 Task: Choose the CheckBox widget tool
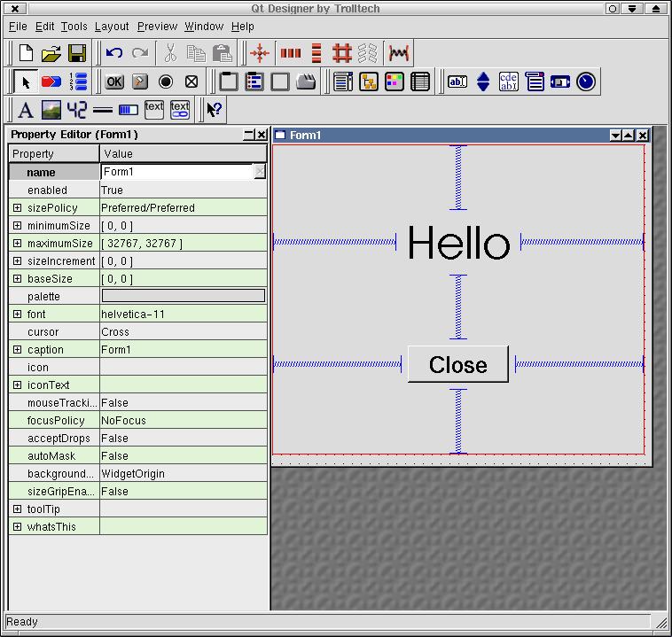point(191,82)
